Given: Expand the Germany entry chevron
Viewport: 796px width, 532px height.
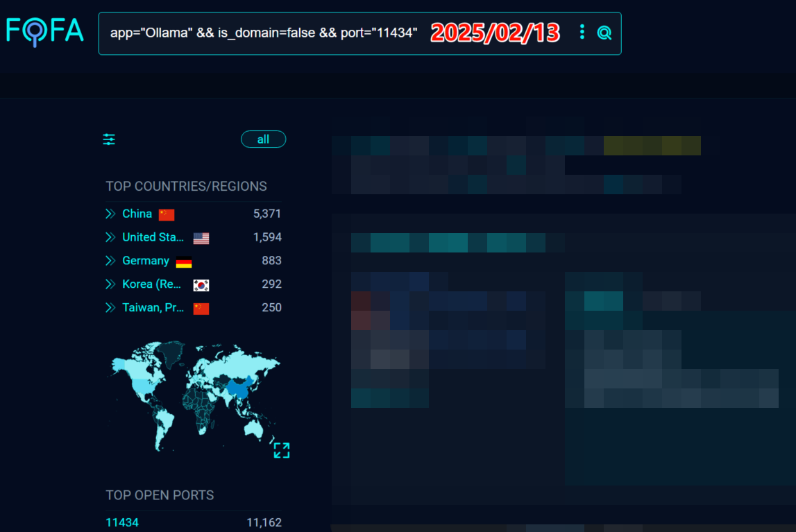Looking at the screenshot, I should (x=110, y=261).
